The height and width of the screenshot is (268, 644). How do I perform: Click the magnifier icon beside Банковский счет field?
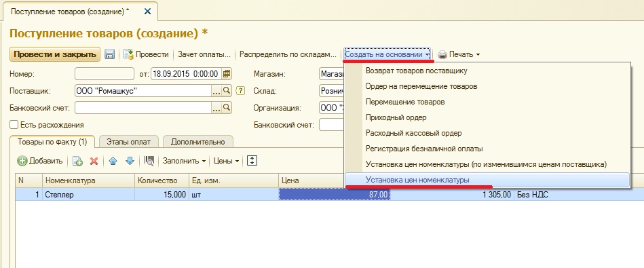coord(227,108)
